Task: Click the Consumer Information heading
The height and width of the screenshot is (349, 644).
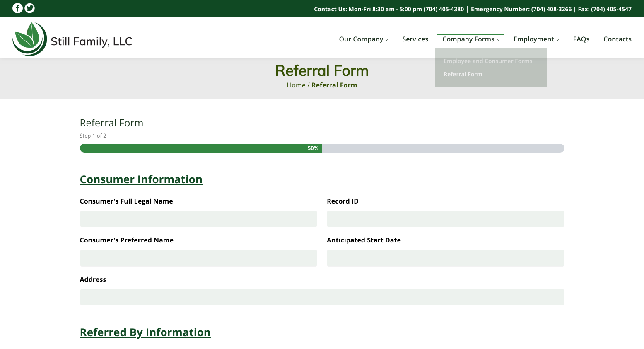Action: click(x=141, y=179)
